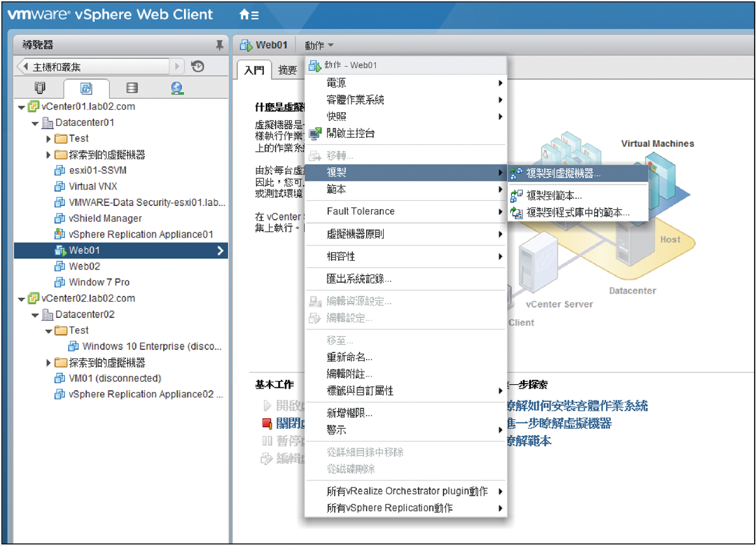
Task: Open 所有vSphere Replication動作 submenu
Action: click(406, 508)
